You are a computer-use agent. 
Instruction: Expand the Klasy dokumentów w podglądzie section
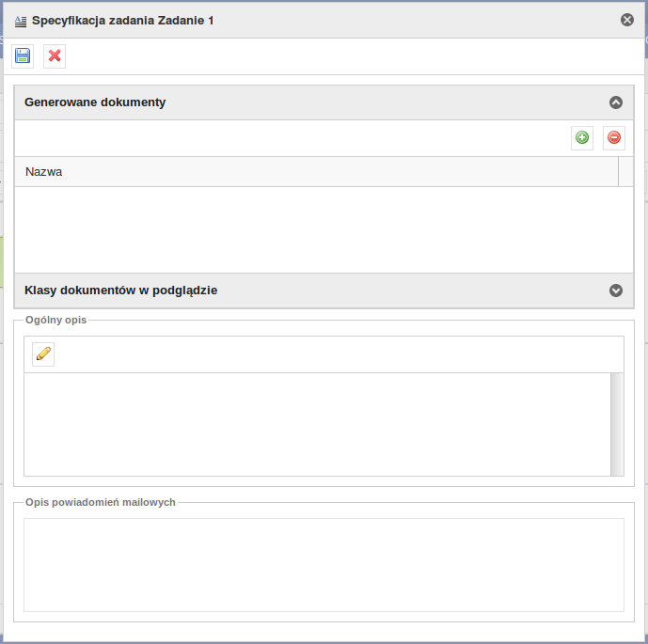(x=616, y=291)
